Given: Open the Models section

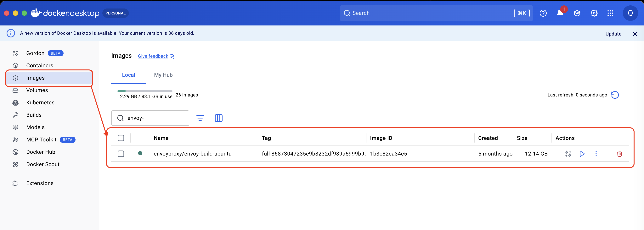Looking at the screenshot, I should (x=49, y=127).
